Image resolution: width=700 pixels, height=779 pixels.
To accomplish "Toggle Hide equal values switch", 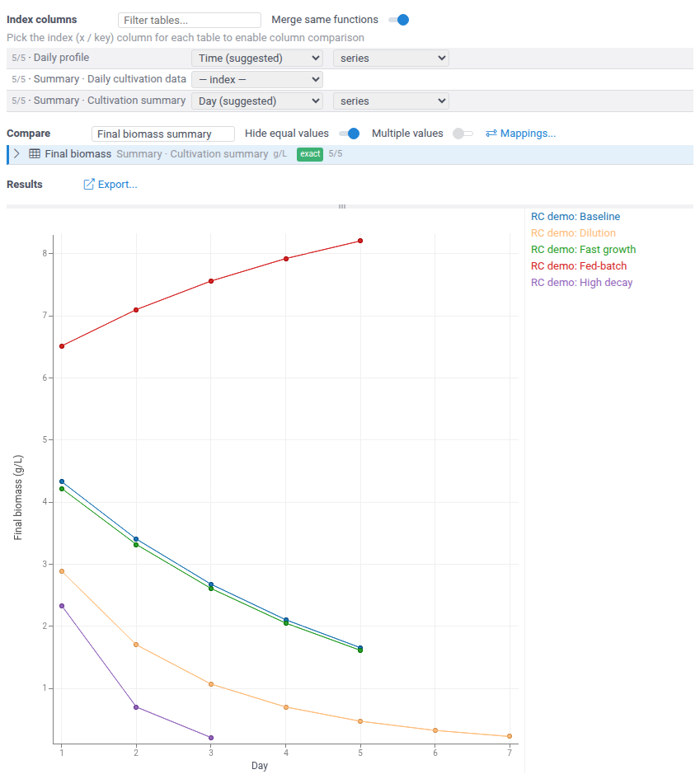I will pos(349,134).
